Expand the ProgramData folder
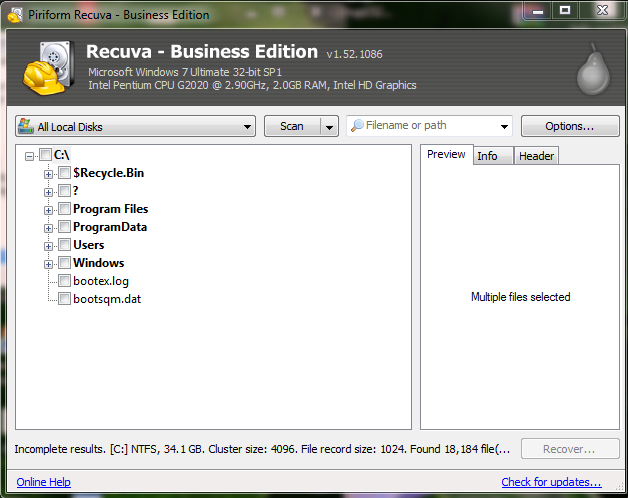 [48, 228]
